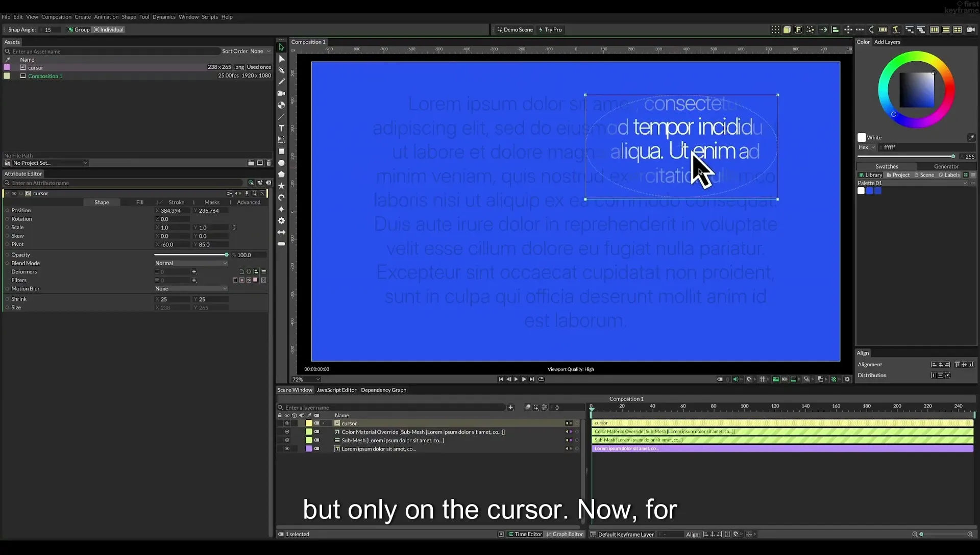Pick the Polygon shape tool

pos(281,174)
